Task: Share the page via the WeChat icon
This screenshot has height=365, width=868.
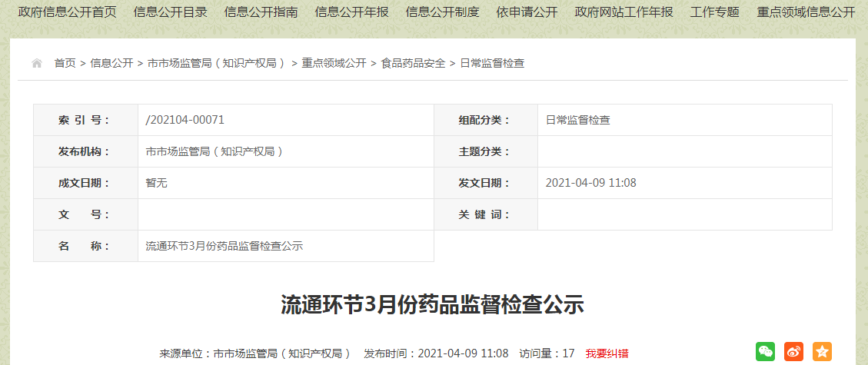Action: pos(765,351)
